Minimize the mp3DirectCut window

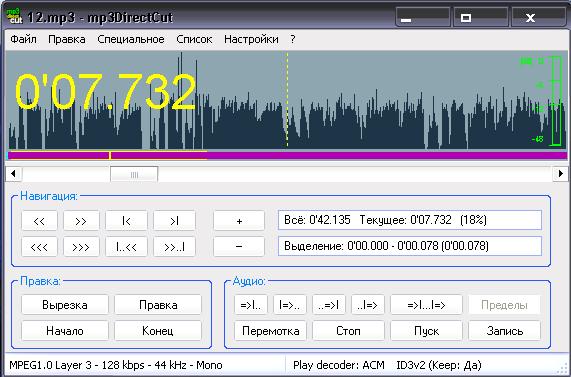point(423,17)
